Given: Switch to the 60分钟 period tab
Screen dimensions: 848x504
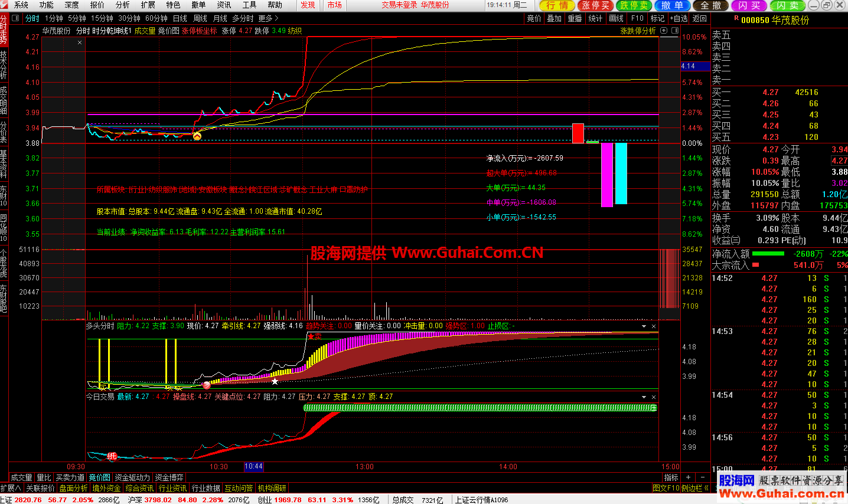Looking at the screenshot, I should (156, 18).
